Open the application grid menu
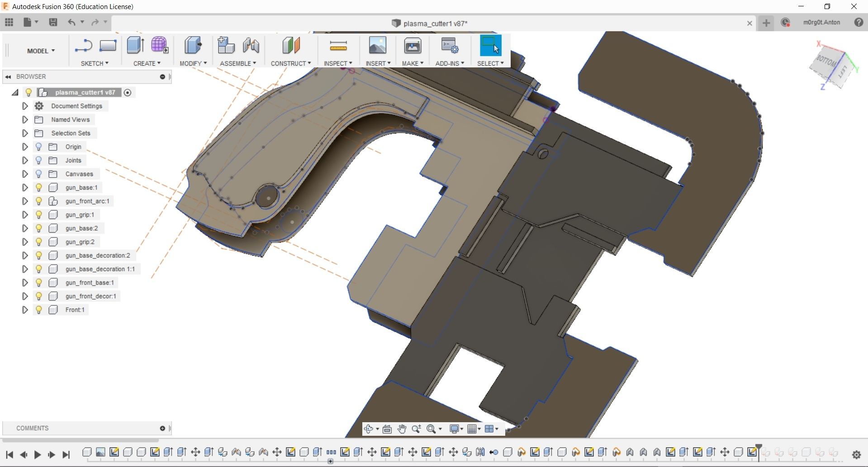 click(x=9, y=22)
